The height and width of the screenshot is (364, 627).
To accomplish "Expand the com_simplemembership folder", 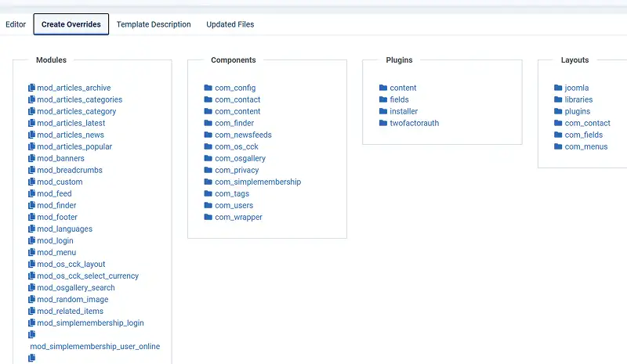I will [x=258, y=182].
